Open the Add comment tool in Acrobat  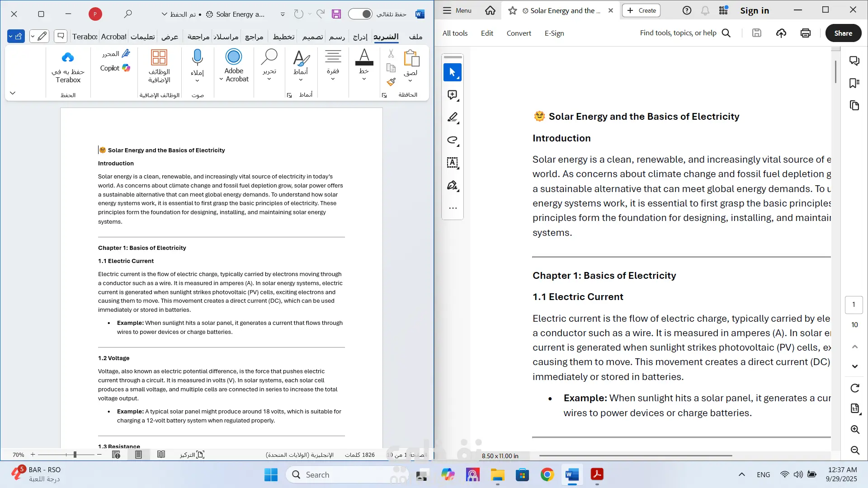452,95
